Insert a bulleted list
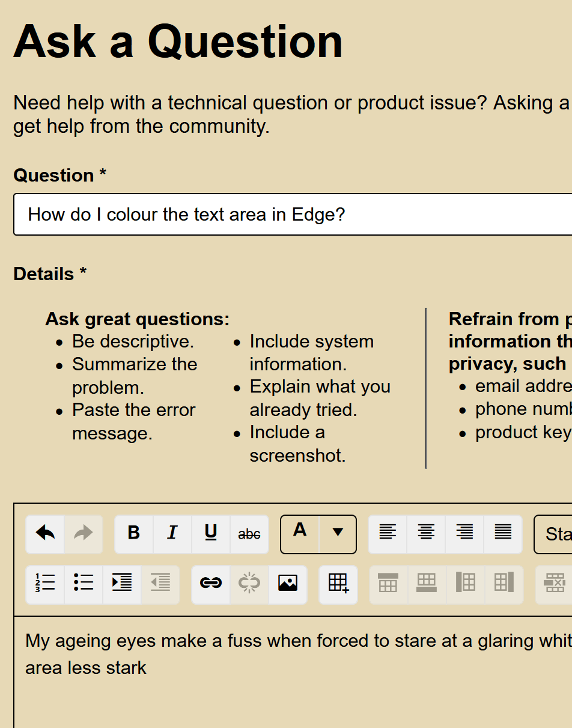572x728 pixels. tap(84, 584)
